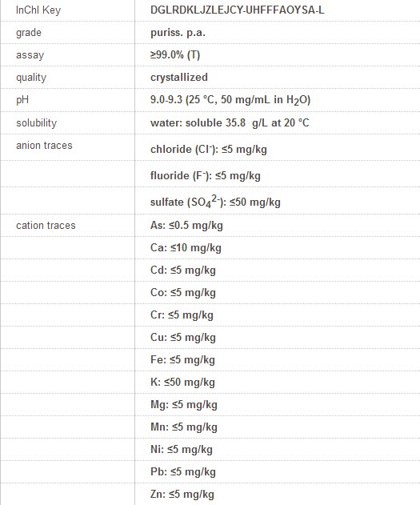This screenshot has width=420, height=505.
Task: Click the quality value crystallized
Action: [x=179, y=78]
